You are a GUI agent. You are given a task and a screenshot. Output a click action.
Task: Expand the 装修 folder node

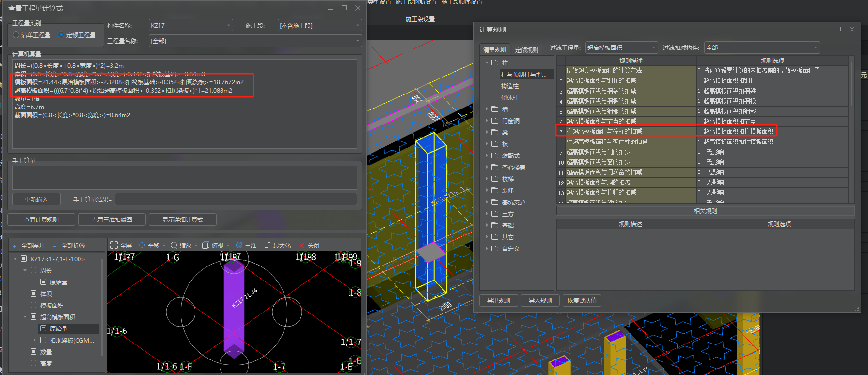pyautogui.click(x=487, y=190)
